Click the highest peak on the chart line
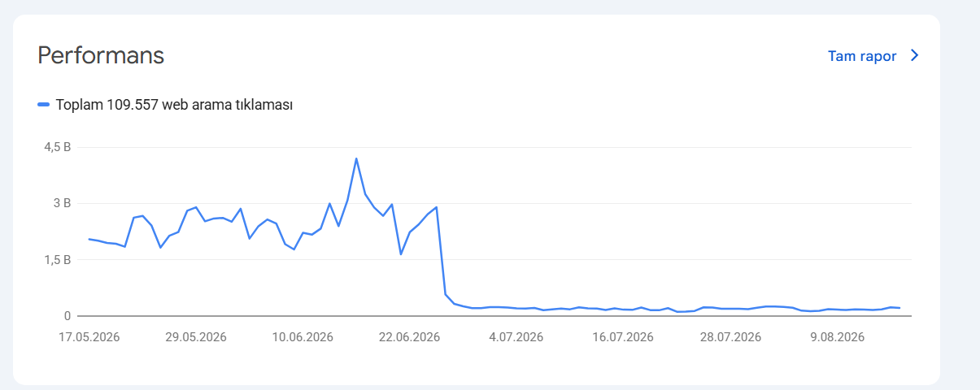The image size is (980, 390). click(x=356, y=158)
